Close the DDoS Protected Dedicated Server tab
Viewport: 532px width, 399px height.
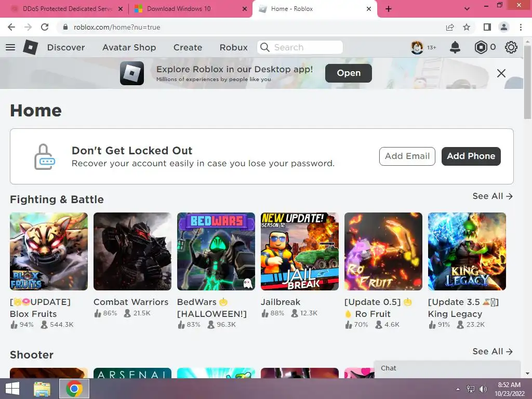(x=121, y=9)
